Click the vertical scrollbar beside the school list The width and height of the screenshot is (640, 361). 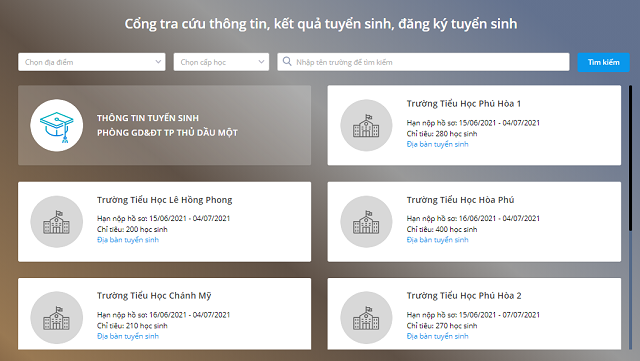point(630,158)
